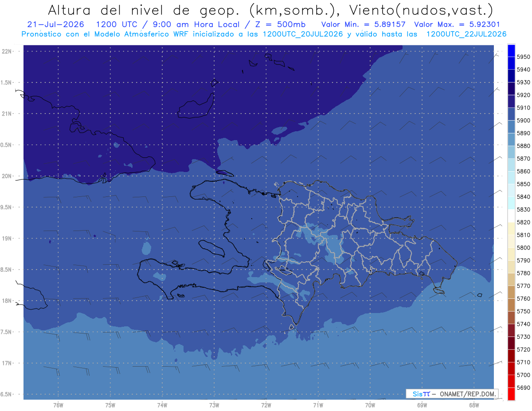
Task: Click the "68W" longitude label
Action: (x=473, y=405)
